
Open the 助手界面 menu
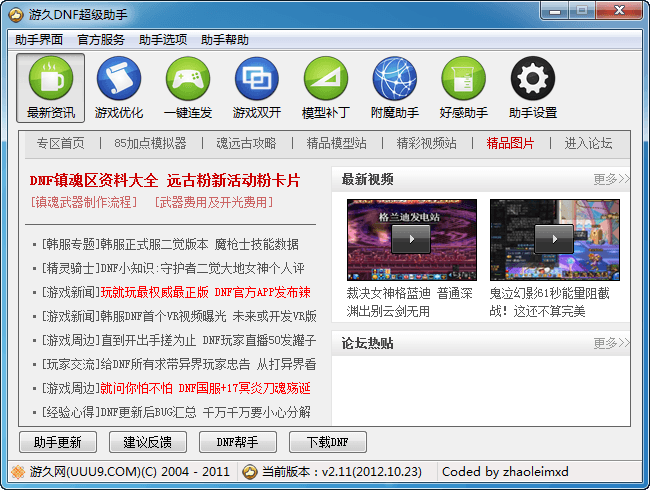(x=39, y=40)
